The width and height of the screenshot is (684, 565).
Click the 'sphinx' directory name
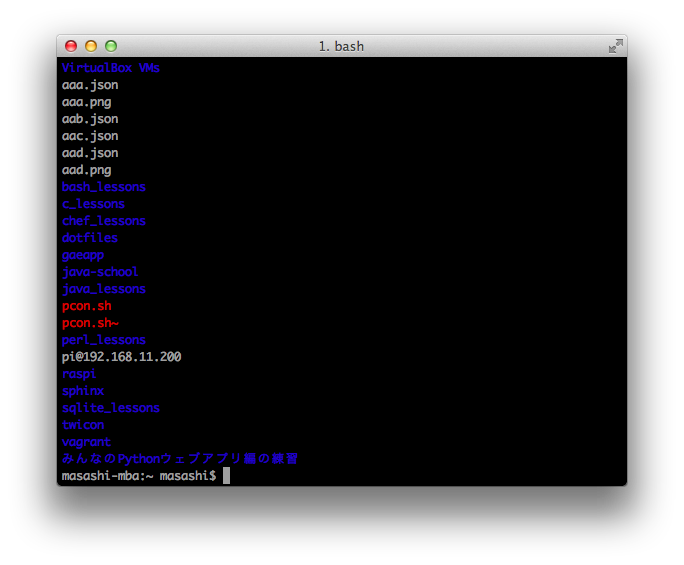[83, 391]
